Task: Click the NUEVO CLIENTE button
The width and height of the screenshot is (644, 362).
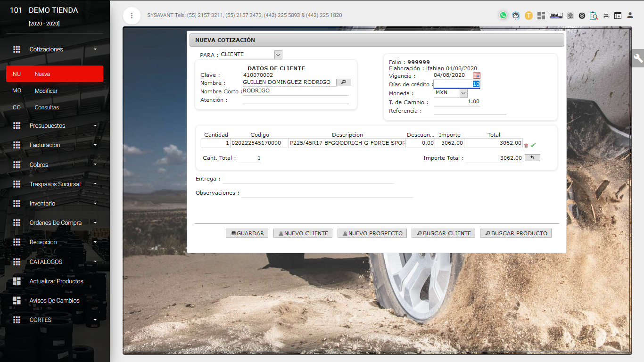Action: click(303, 233)
